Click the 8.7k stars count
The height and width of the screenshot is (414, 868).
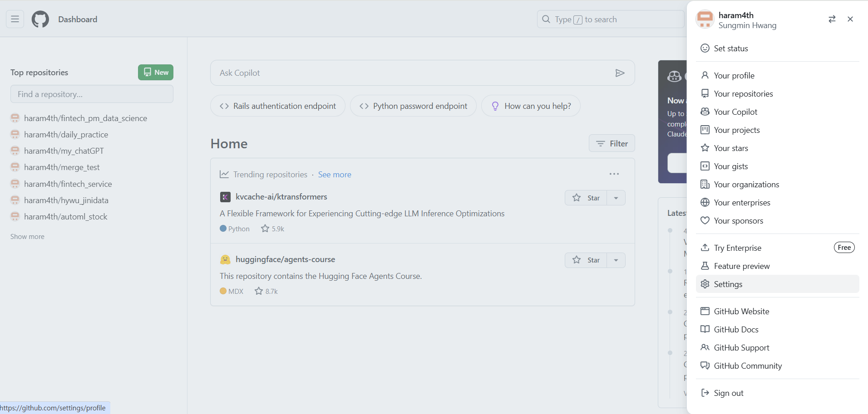[266, 291]
